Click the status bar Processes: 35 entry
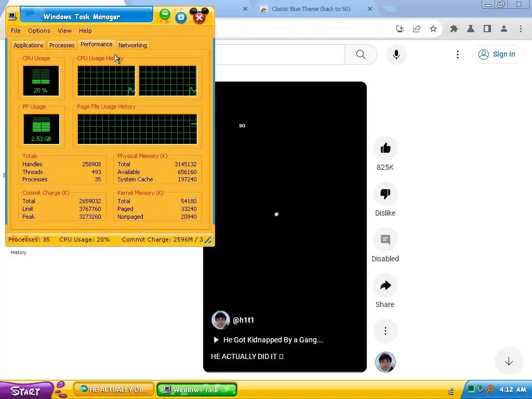 coord(29,240)
